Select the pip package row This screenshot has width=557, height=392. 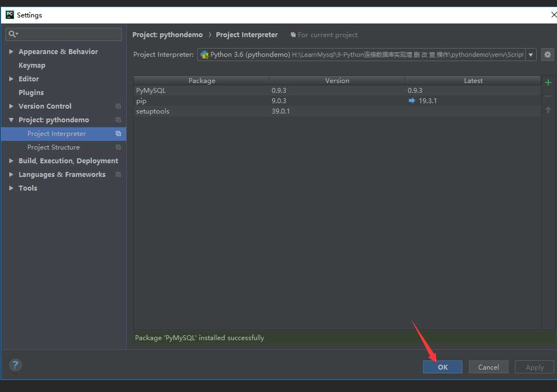tap(337, 101)
